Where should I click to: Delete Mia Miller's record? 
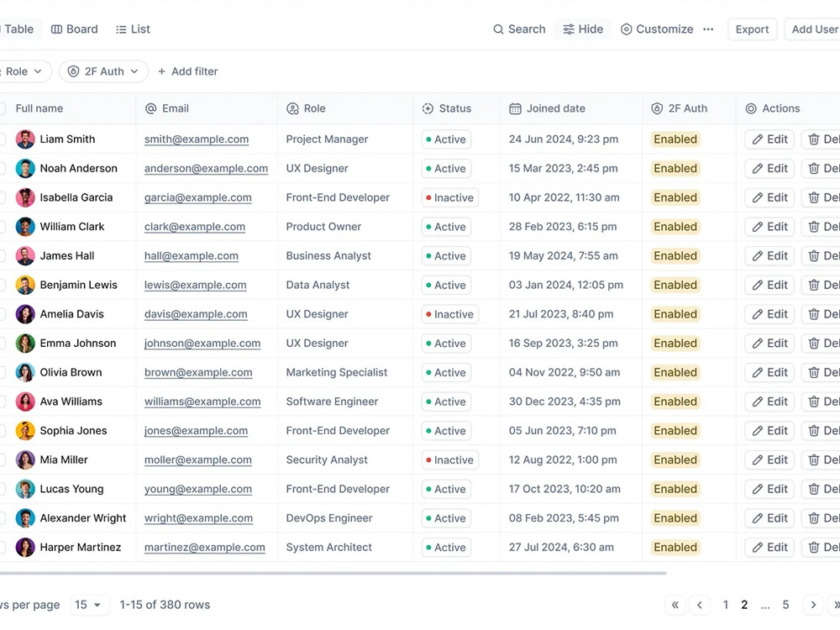822,459
